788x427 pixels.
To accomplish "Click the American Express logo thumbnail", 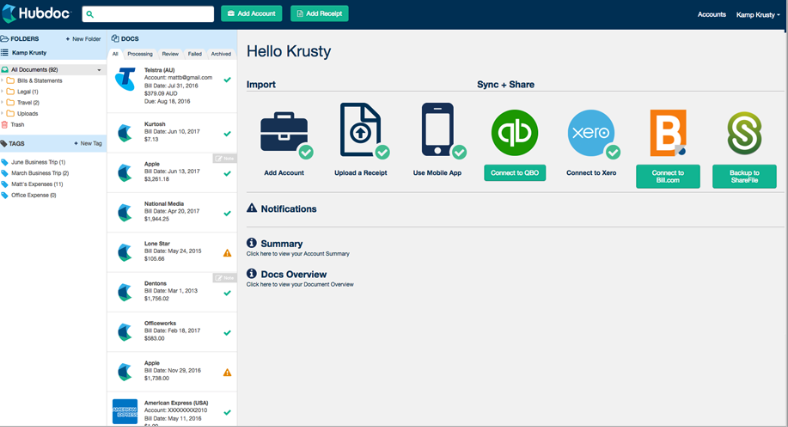I will coord(125,411).
